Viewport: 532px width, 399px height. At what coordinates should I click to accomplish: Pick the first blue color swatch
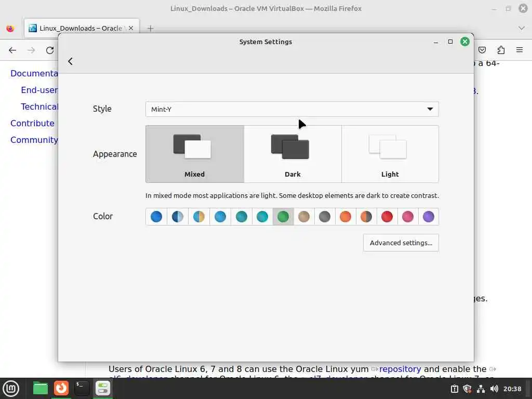pos(156,217)
